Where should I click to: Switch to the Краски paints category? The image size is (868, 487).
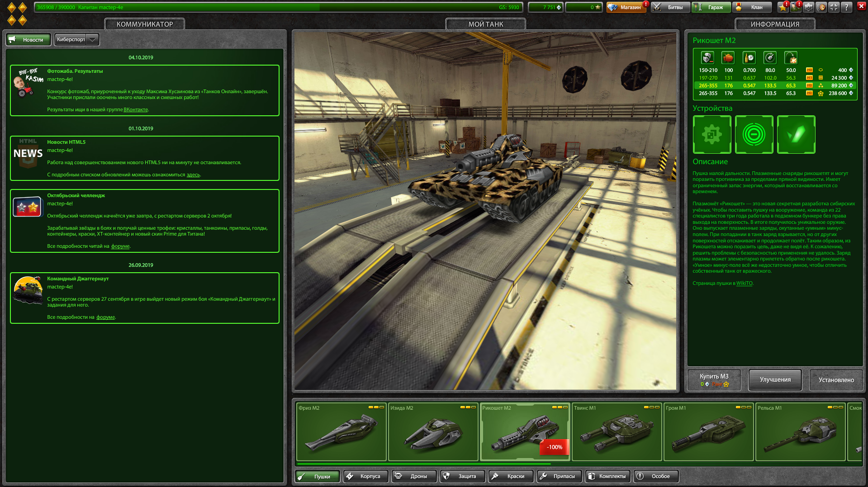(x=511, y=476)
